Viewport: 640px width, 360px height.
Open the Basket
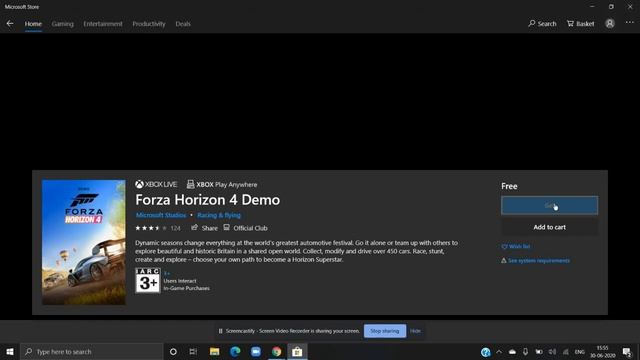(580, 24)
